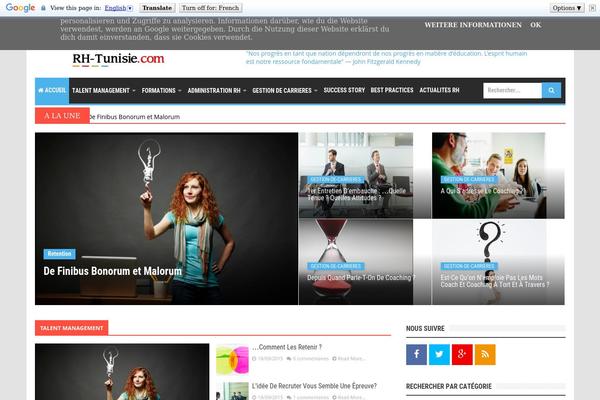Open Depuis Quand Parle-T-On De Coaching article

(361, 277)
